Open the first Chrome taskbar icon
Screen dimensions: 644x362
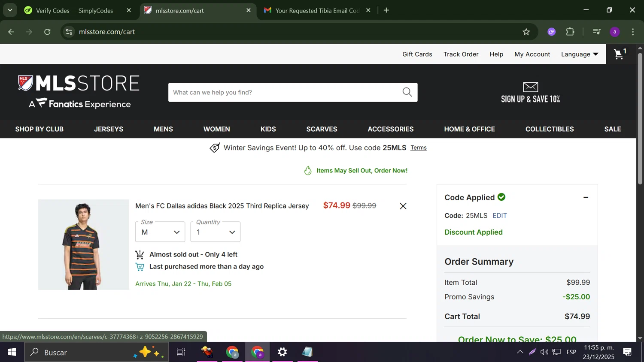pos(232,352)
